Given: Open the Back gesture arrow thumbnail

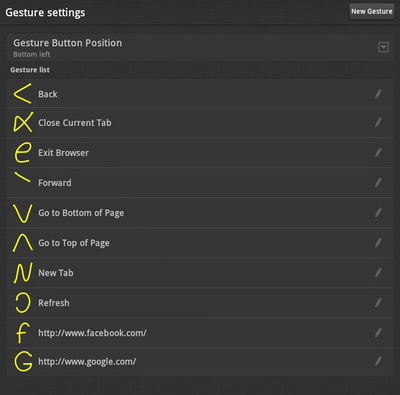Looking at the screenshot, I should [x=23, y=93].
